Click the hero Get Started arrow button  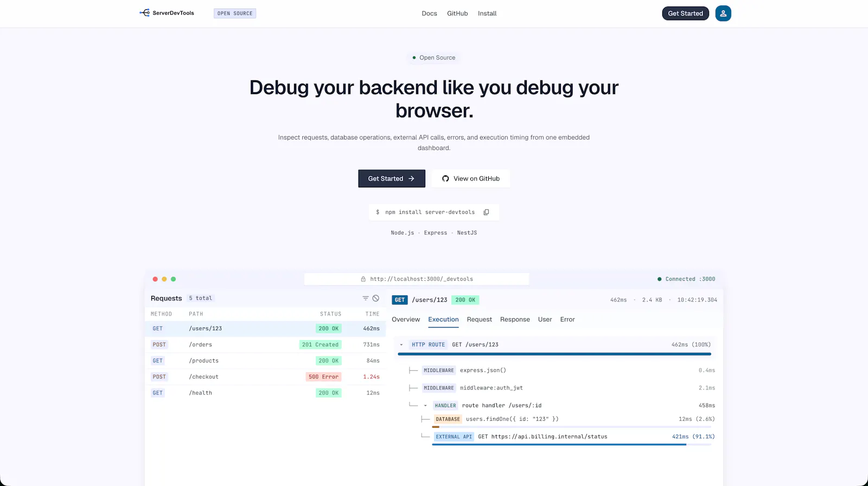[391, 179]
